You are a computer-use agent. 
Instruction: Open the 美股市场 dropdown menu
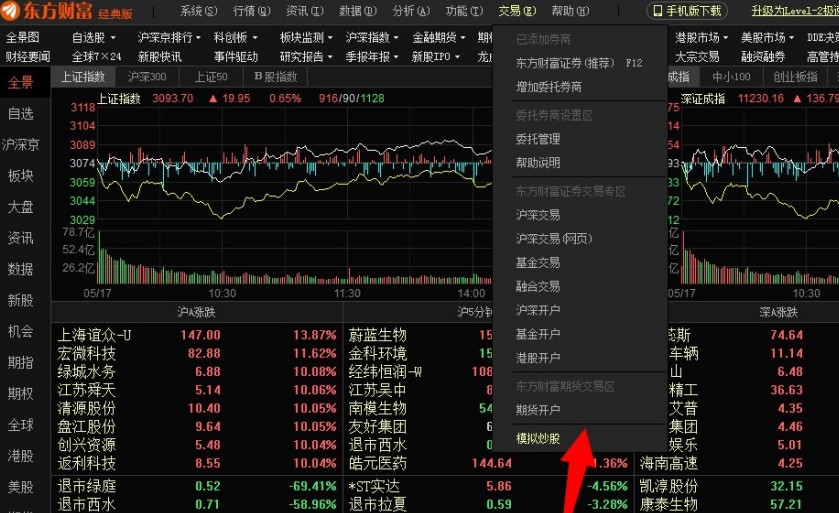click(x=768, y=38)
